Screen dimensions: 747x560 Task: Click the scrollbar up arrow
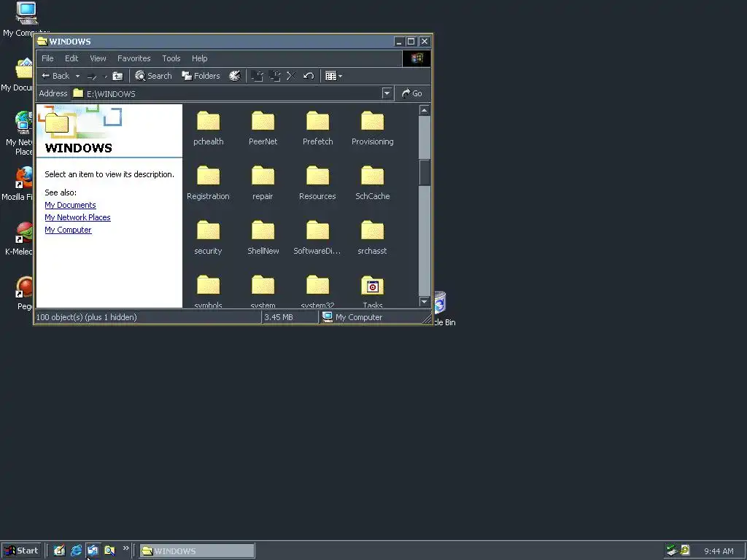pos(424,110)
